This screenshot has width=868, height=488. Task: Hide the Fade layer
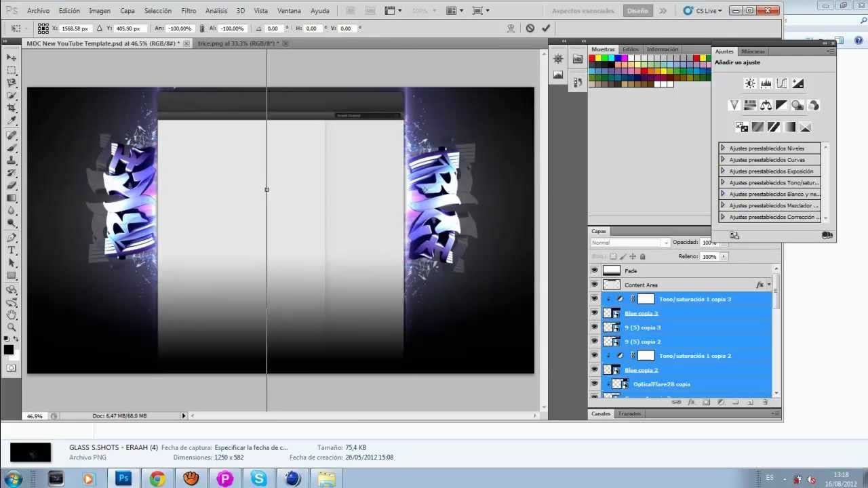pos(595,270)
